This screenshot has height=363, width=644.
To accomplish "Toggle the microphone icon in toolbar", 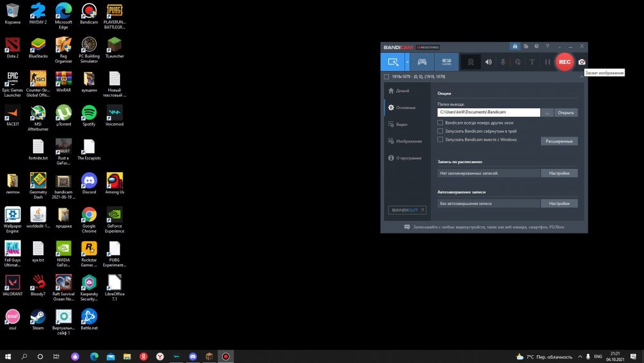I will (503, 62).
